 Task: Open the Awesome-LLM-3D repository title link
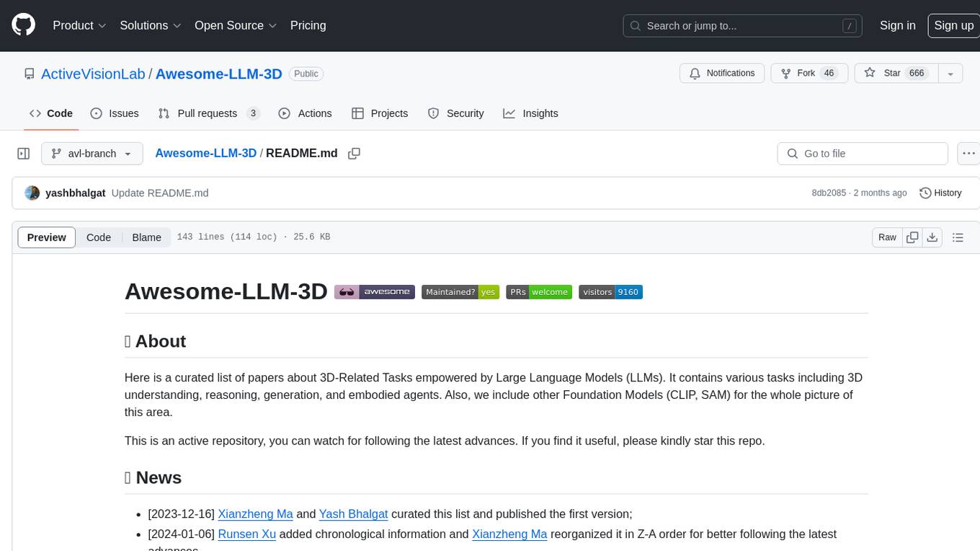[218, 74]
